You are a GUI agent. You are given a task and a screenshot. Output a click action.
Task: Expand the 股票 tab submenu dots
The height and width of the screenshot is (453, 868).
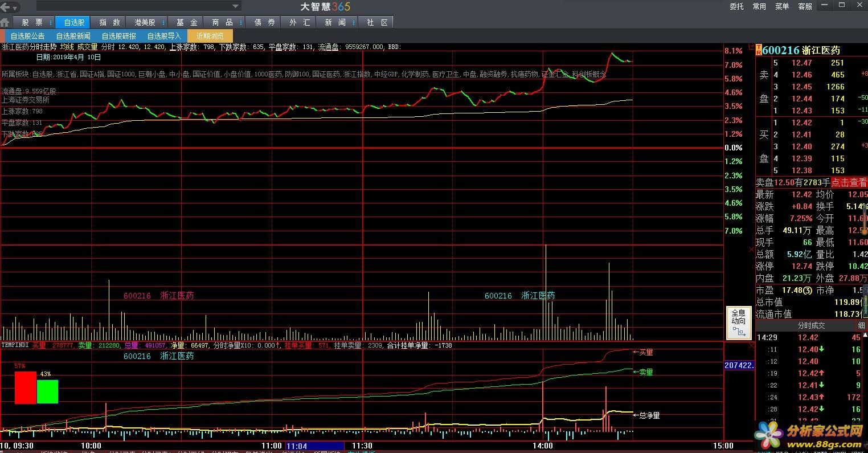(x=51, y=22)
